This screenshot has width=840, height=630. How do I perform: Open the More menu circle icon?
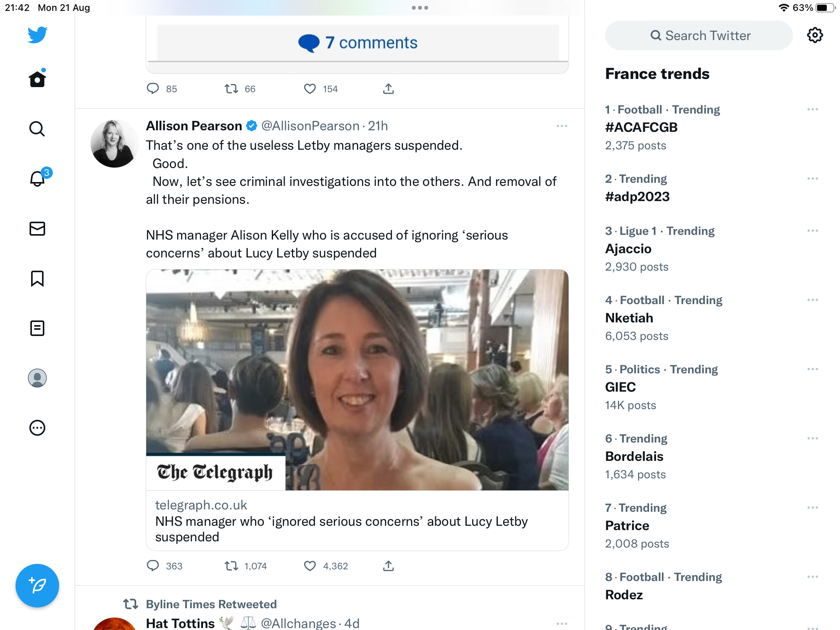(x=37, y=428)
